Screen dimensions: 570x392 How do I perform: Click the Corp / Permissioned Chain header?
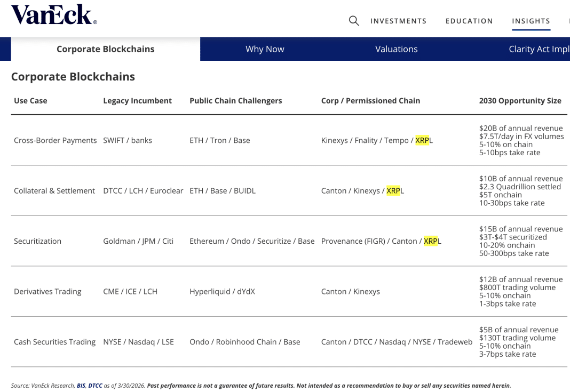click(x=370, y=101)
